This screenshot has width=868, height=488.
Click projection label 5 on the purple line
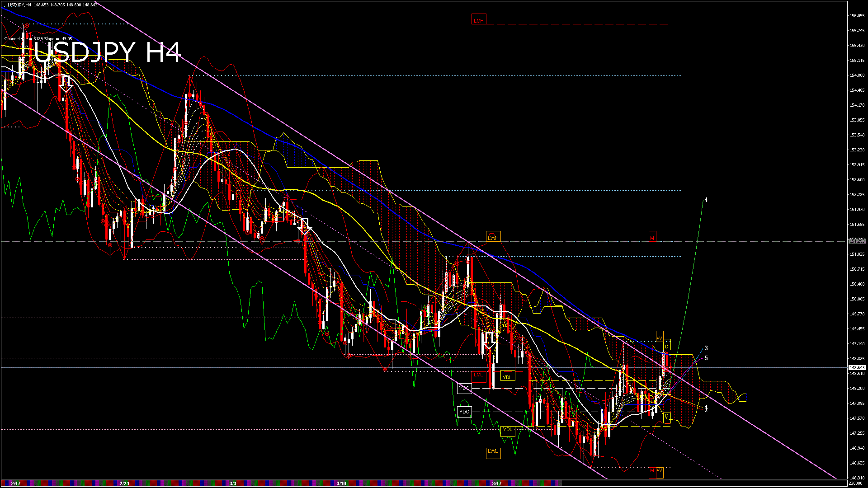click(706, 358)
